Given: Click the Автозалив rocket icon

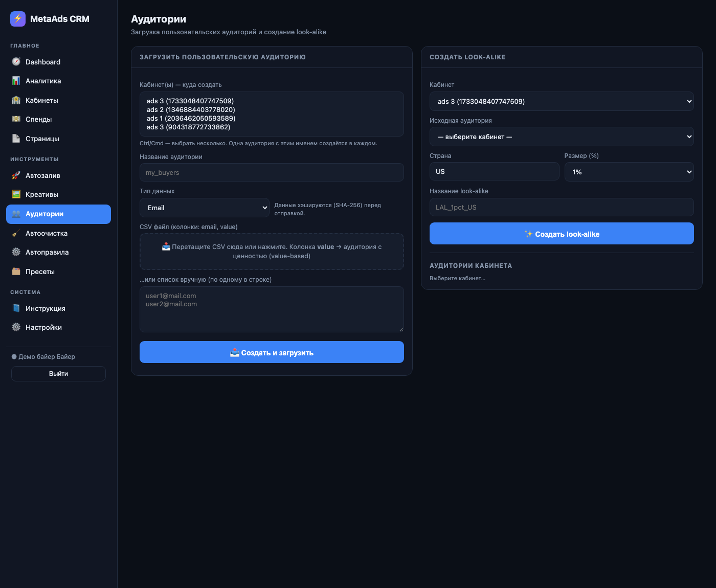Looking at the screenshot, I should (16, 175).
